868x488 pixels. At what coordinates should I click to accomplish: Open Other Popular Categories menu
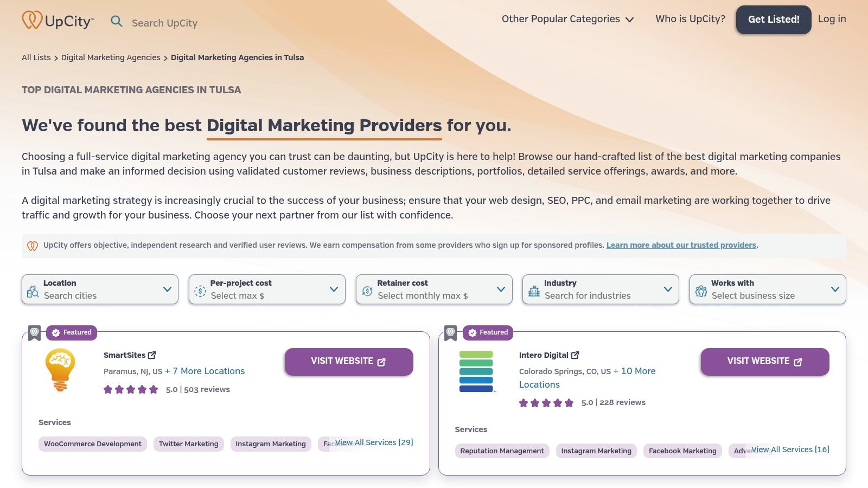(x=567, y=19)
